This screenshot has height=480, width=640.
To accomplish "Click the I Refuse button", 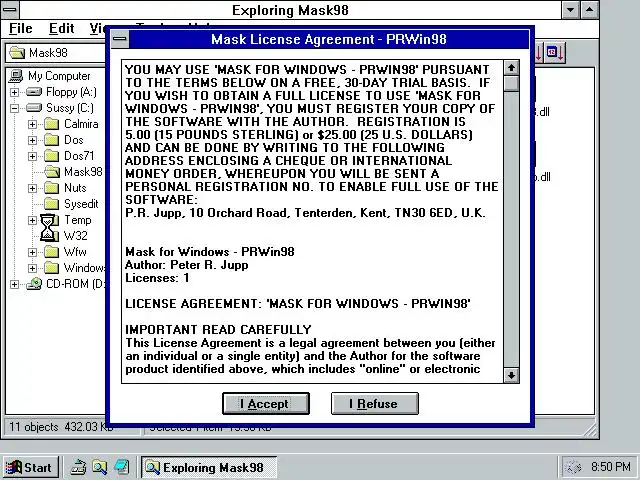I will coord(375,403).
